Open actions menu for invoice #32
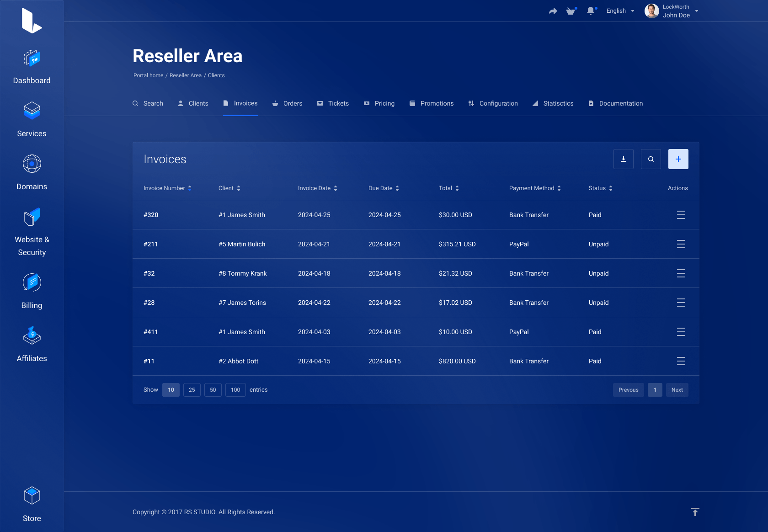The height and width of the screenshot is (532, 768). tap(681, 273)
